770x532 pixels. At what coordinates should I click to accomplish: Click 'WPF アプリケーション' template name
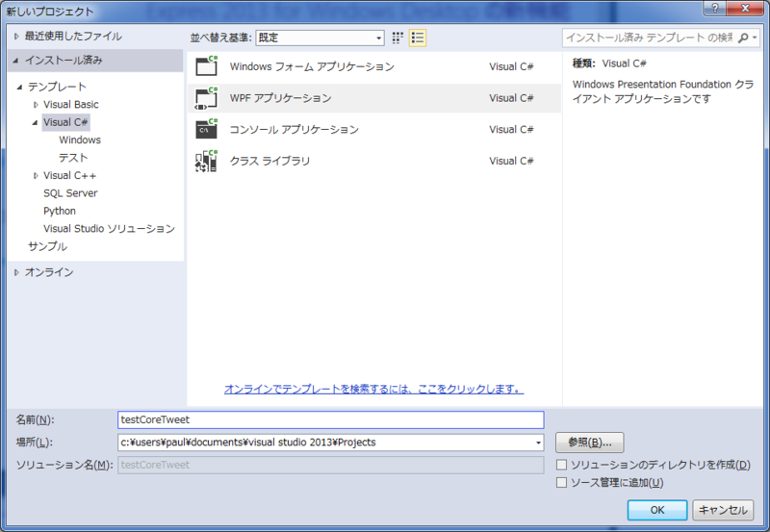280,98
